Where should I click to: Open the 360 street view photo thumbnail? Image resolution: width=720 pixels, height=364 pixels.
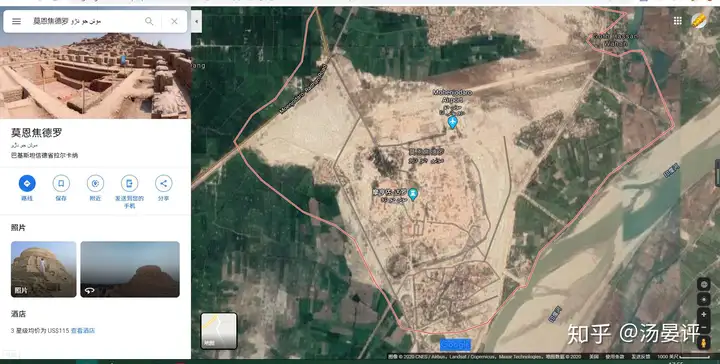point(130,269)
